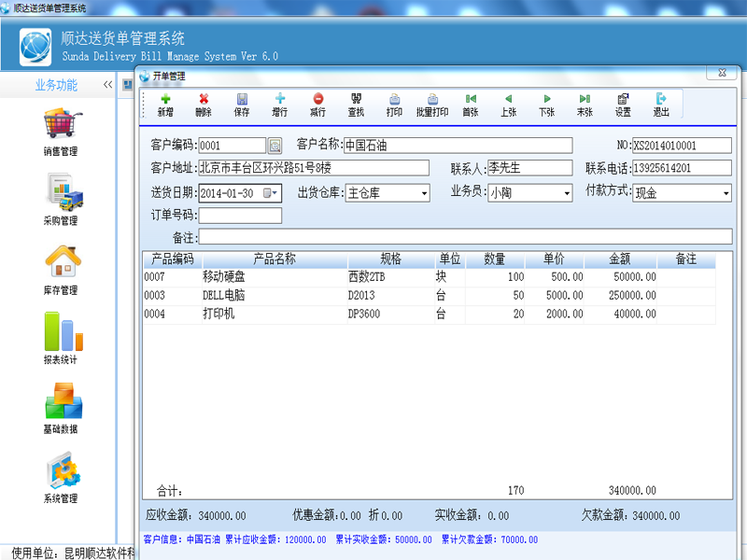The height and width of the screenshot is (560, 747).
Task: Click the customer code lookup button
Action: click(275, 146)
